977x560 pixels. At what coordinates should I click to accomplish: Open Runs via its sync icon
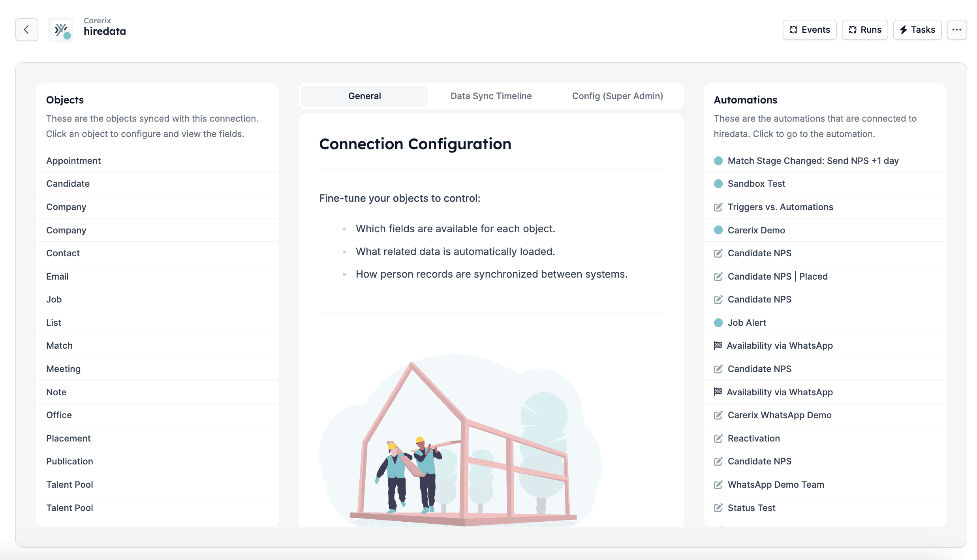click(x=853, y=30)
